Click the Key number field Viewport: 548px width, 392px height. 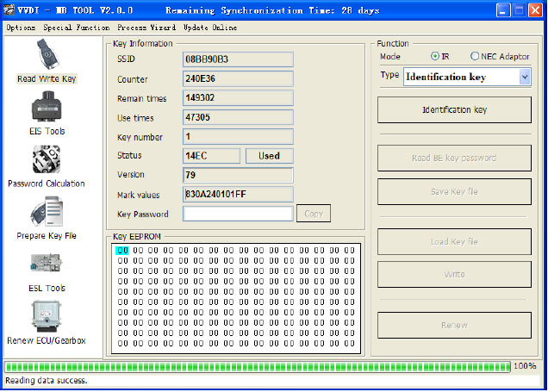point(238,137)
